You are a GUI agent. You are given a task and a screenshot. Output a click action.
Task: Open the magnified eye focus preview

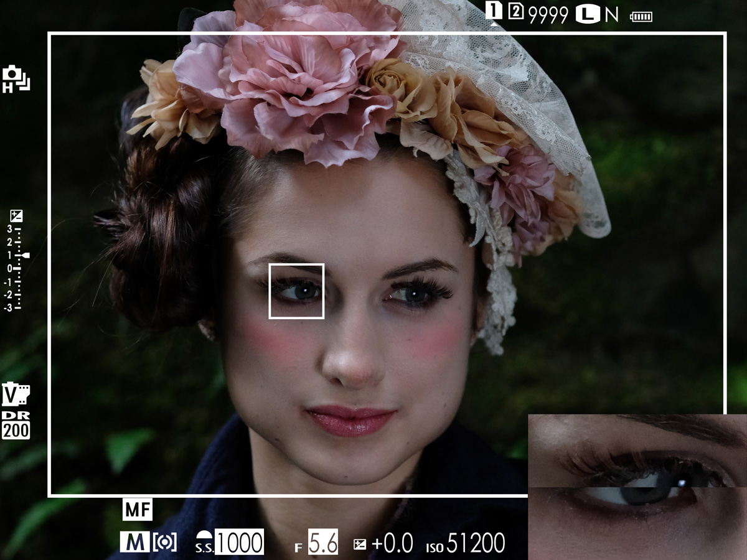pos(637,487)
